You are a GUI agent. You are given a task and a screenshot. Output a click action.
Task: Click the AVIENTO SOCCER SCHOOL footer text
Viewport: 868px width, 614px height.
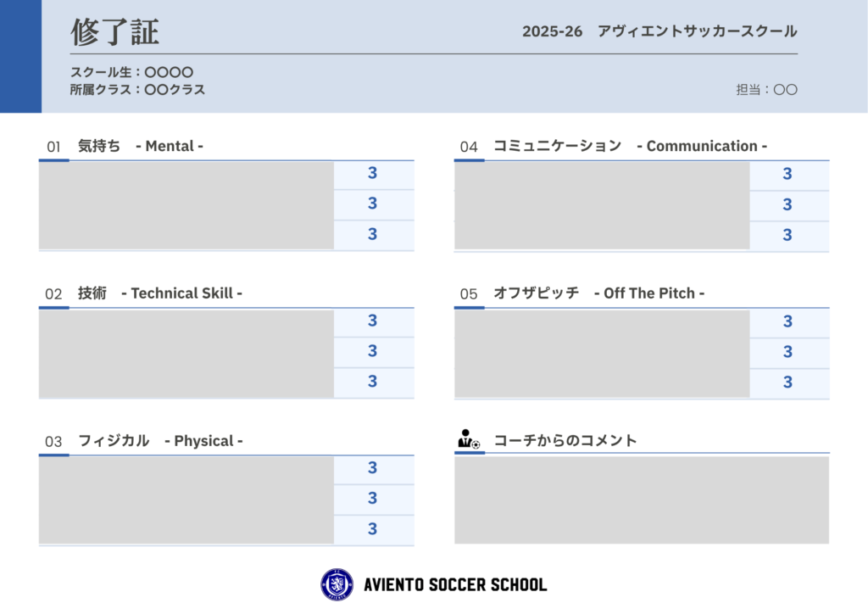point(454,585)
